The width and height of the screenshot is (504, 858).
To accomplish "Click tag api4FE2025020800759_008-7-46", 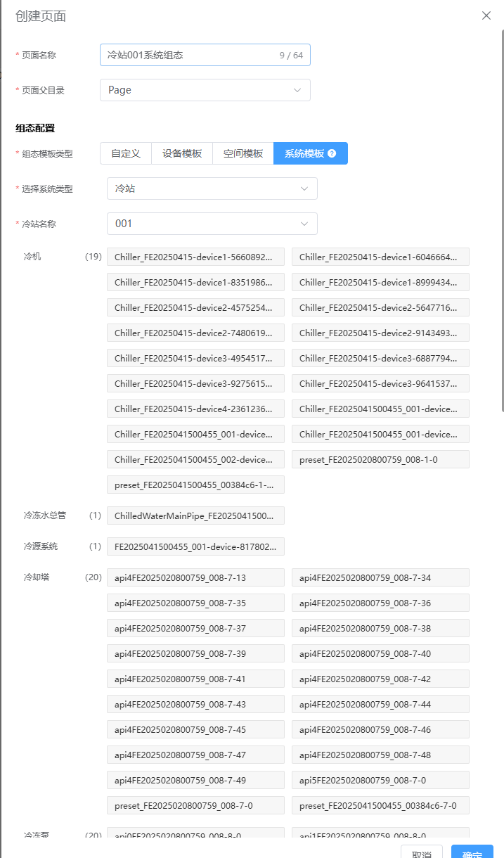I will point(380,729).
